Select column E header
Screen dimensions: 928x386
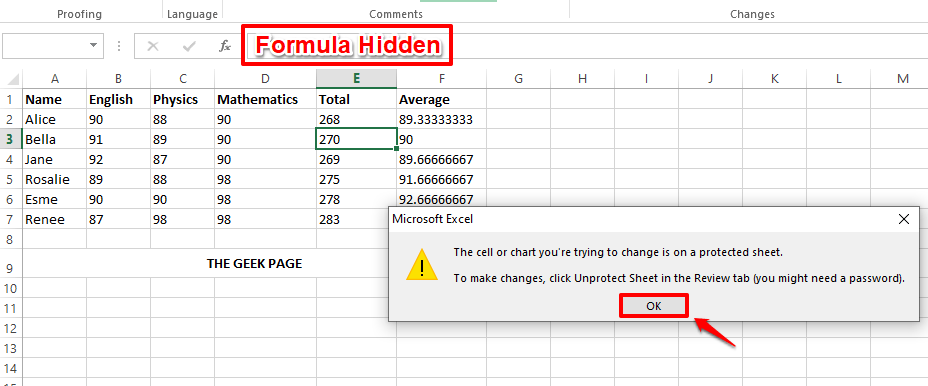(x=356, y=79)
